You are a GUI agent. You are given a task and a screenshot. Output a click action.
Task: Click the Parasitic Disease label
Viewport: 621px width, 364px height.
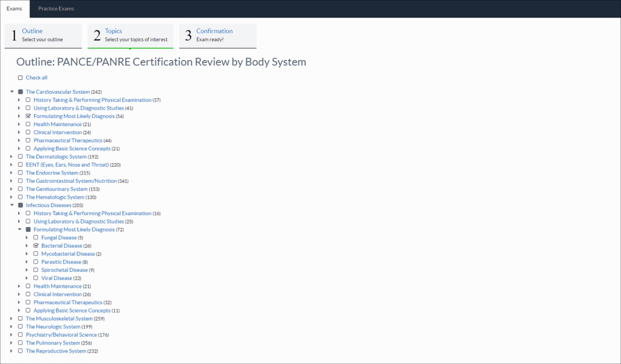(61, 262)
